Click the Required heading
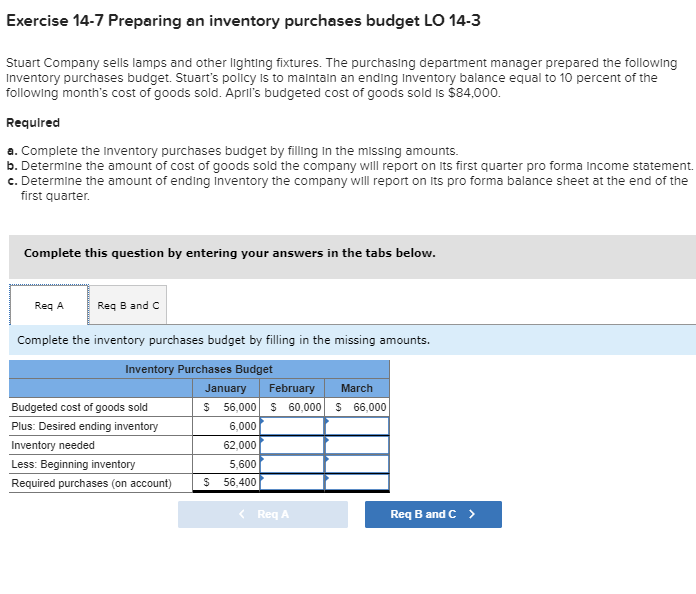The height and width of the screenshot is (594, 696). (x=33, y=123)
